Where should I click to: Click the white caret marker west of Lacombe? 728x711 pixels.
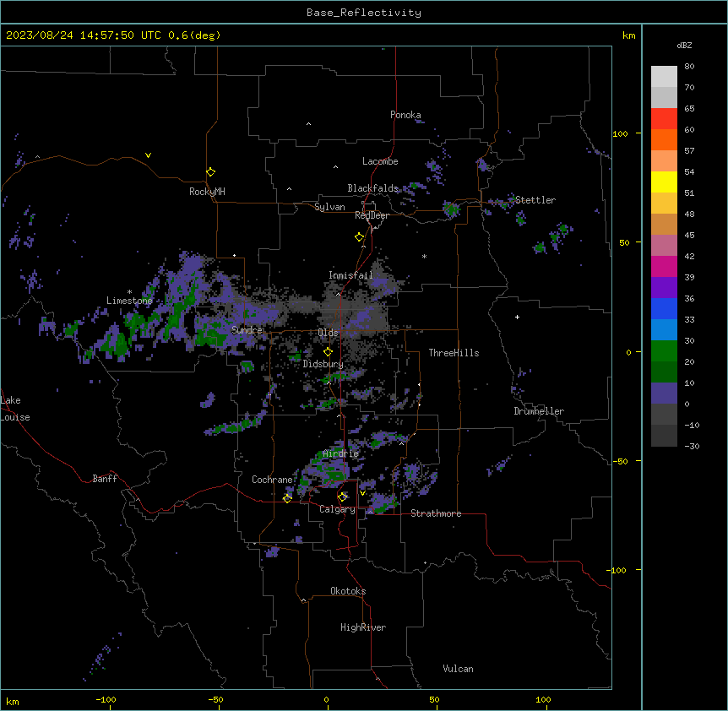point(335,167)
